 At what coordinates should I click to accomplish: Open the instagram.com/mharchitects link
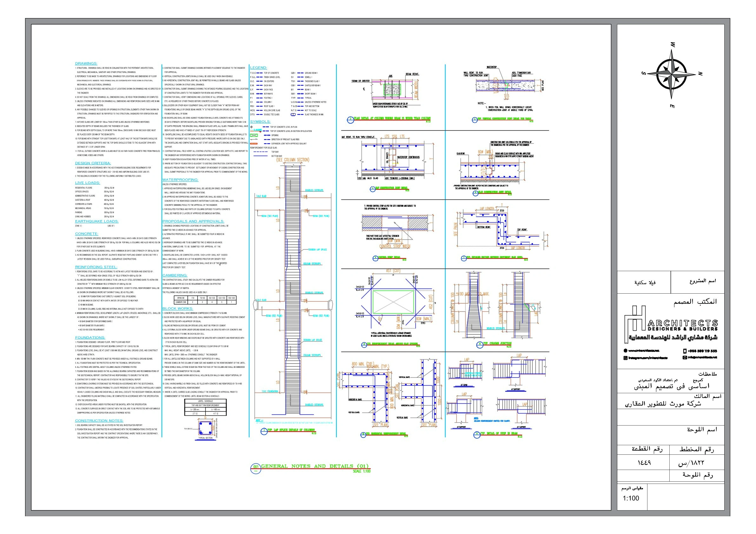(648, 358)
